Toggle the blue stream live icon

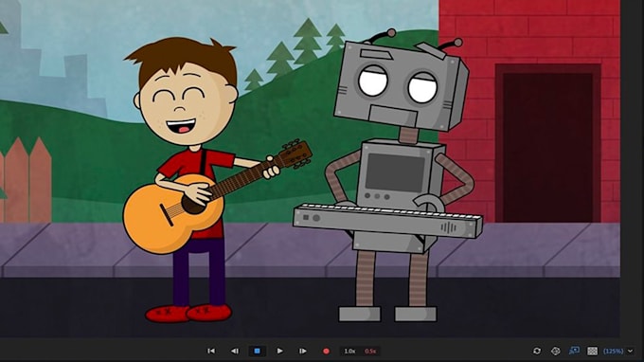pyautogui.click(x=574, y=351)
